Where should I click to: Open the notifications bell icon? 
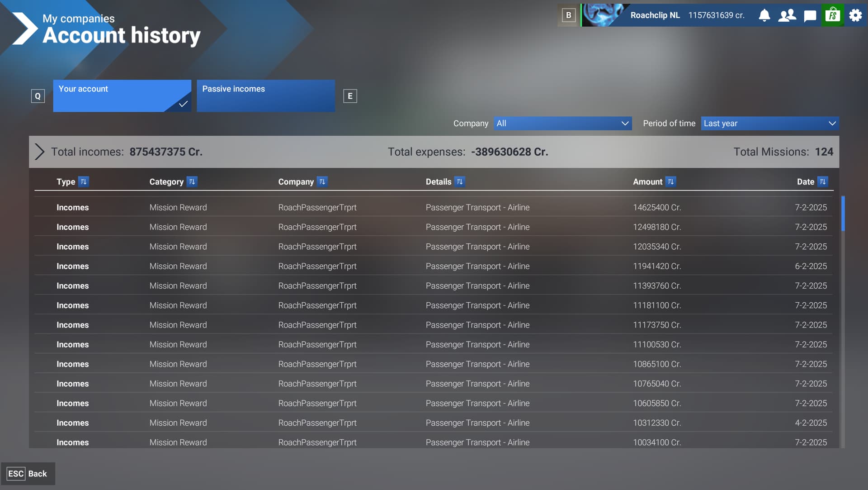(x=764, y=15)
